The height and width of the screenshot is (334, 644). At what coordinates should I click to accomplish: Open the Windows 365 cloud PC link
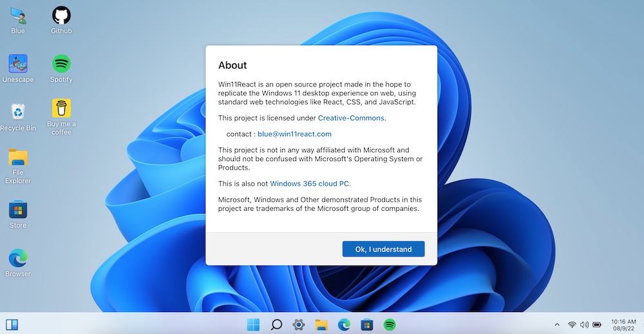tap(310, 184)
